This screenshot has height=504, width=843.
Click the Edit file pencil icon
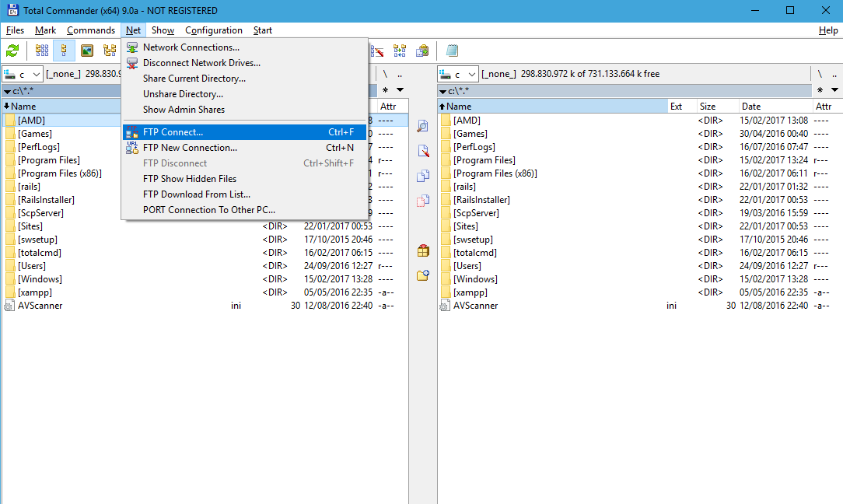coord(423,151)
